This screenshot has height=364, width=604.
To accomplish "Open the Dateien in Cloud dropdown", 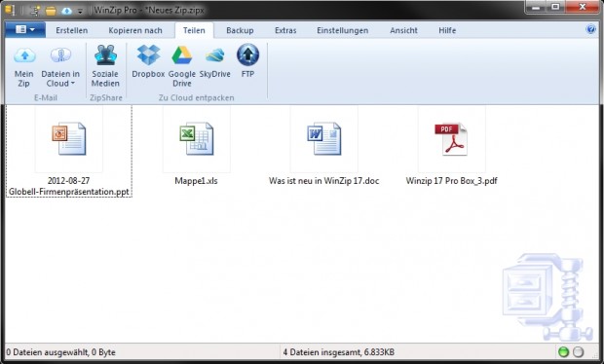I will click(x=60, y=66).
